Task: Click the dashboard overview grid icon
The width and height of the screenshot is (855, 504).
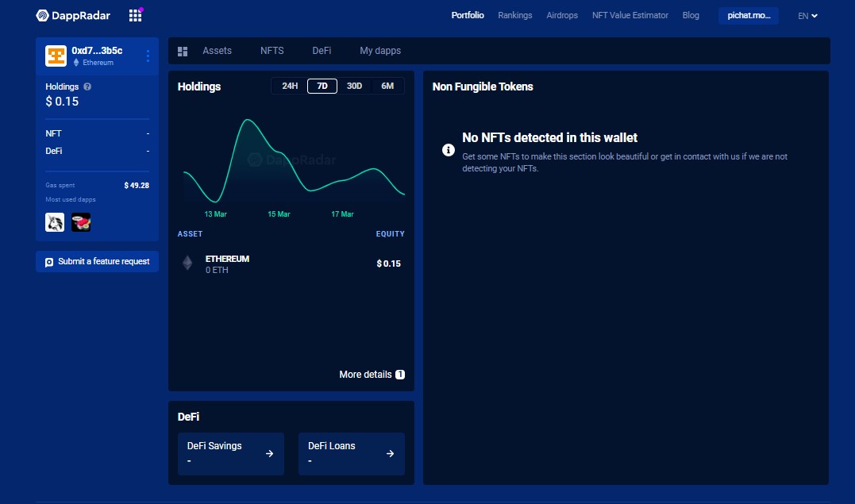Action: pyautogui.click(x=183, y=52)
